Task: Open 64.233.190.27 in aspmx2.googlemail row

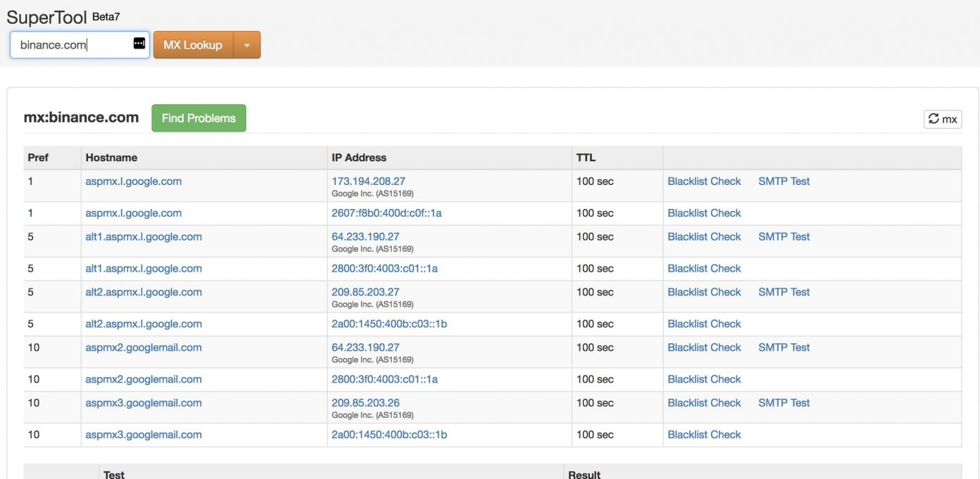Action: tap(365, 347)
